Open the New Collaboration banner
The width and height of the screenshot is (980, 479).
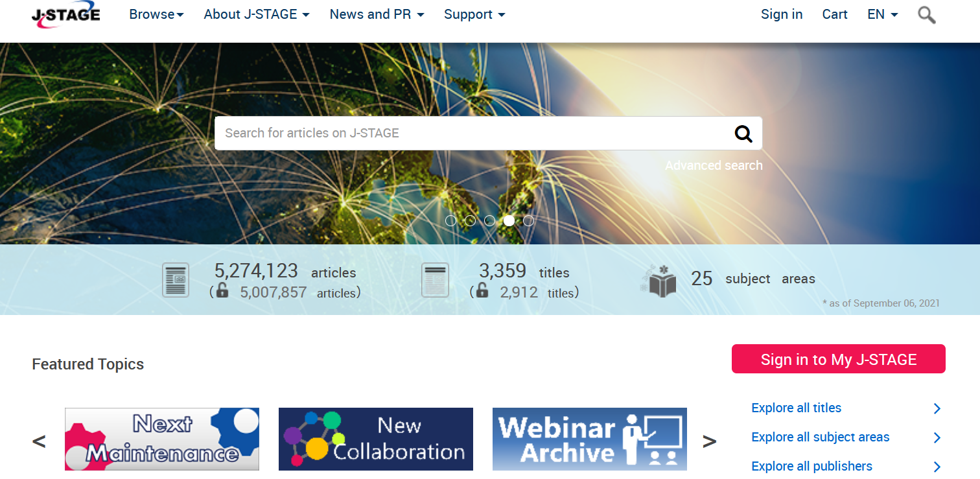(x=376, y=439)
